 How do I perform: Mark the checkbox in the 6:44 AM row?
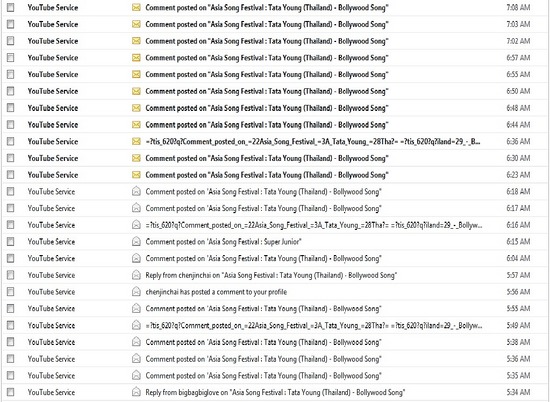pyautogui.click(x=11, y=125)
